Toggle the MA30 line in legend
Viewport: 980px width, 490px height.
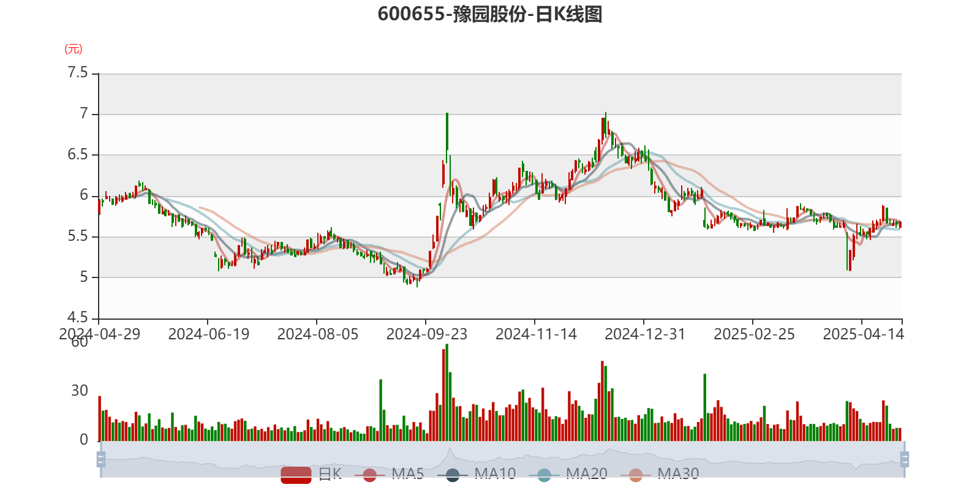coord(660,474)
